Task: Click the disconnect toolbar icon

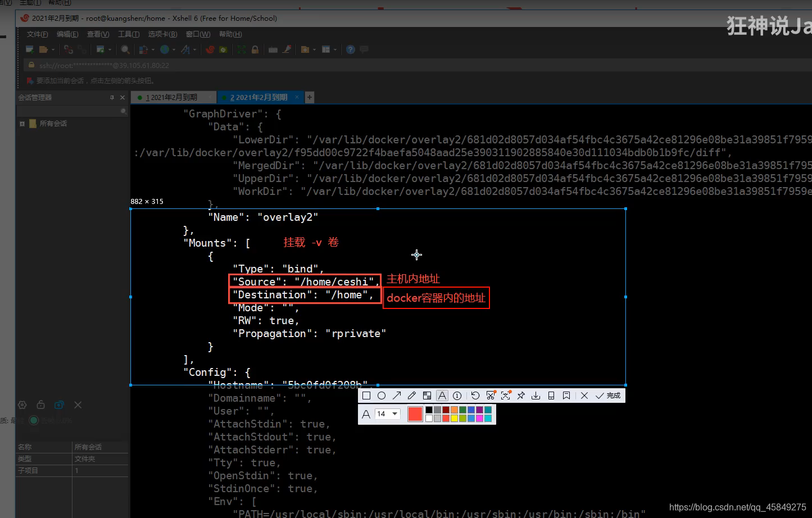Action: (x=68, y=49)
